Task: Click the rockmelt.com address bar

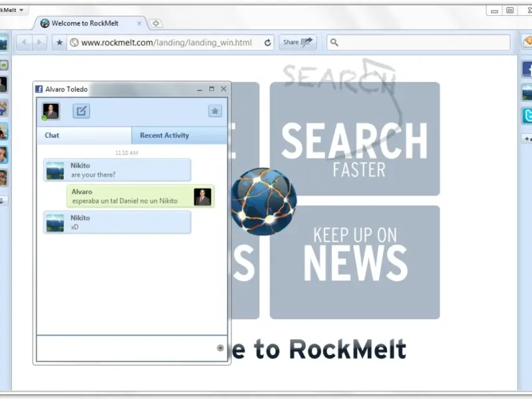Action: (x=165, y=43)
